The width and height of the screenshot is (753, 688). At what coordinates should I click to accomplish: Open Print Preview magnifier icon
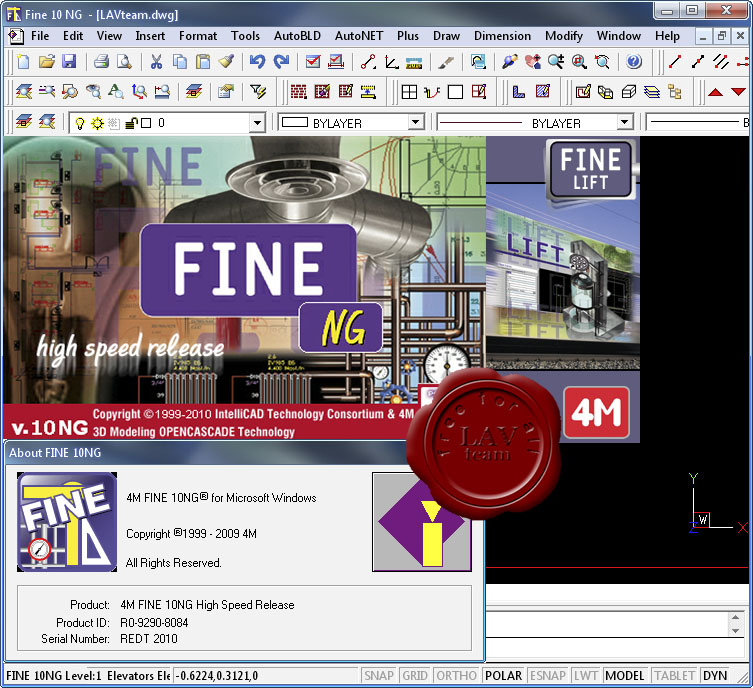tap(124, 61)
